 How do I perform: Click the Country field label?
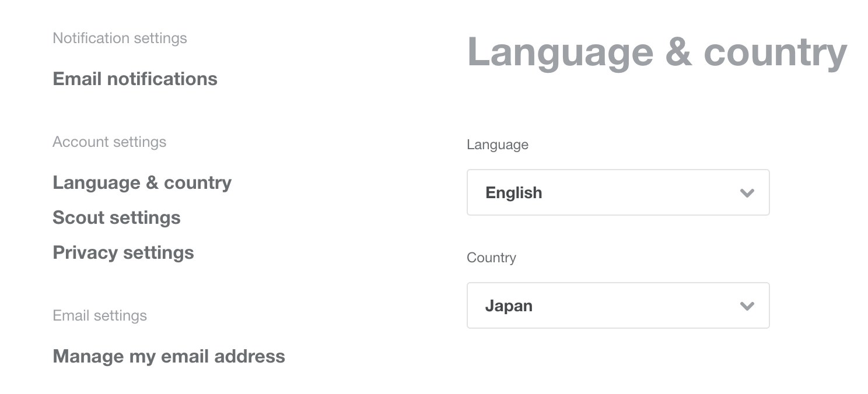pos(491,258)
